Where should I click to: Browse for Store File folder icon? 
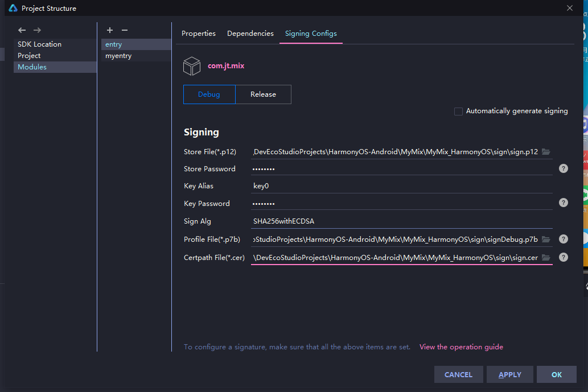546,152
